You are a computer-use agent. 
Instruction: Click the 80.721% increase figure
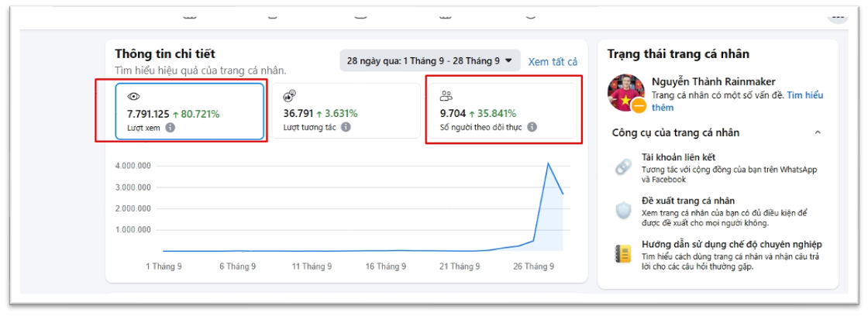pos(196,114)
